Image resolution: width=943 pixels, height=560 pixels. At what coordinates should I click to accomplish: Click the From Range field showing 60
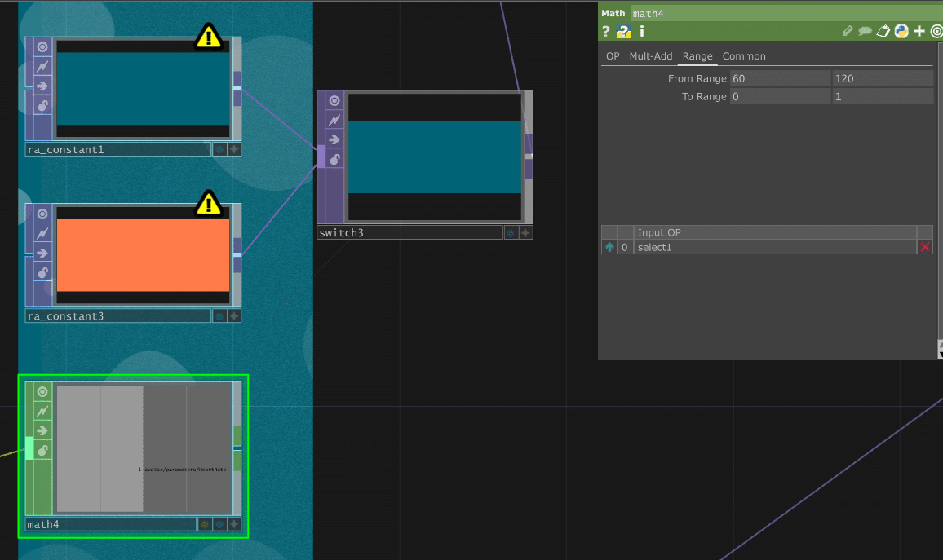(x=780, y=78)
